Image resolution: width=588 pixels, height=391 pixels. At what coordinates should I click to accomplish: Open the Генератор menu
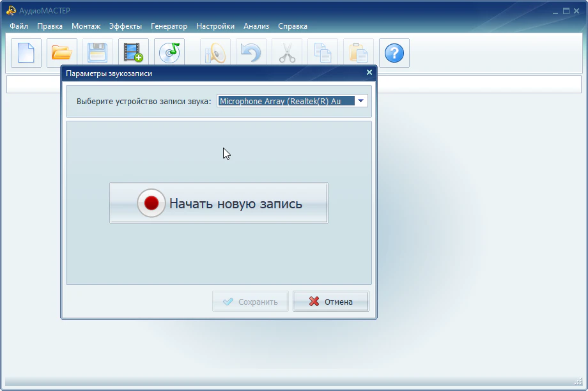(169, 26)
